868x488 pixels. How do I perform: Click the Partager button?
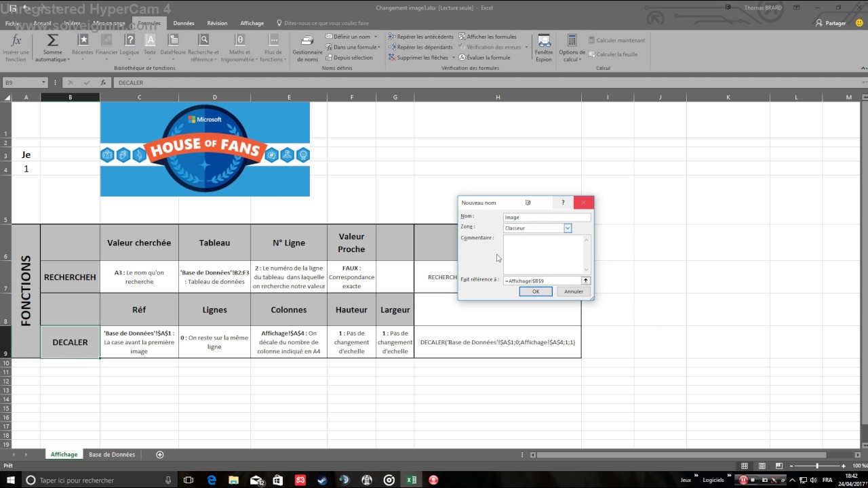click(831, 23)
